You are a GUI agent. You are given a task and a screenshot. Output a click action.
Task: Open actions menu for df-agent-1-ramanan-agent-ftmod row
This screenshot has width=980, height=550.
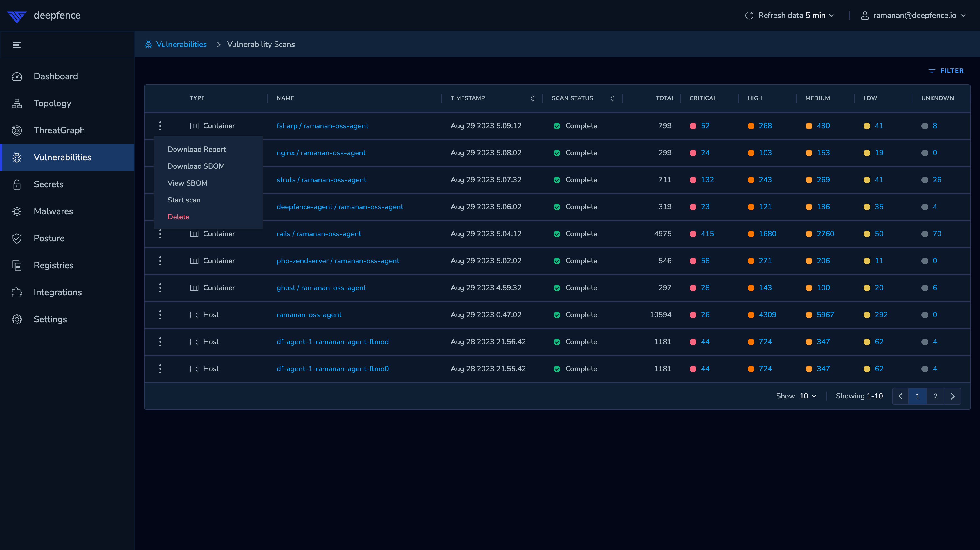pyautogui.click(x=160, y=342)
